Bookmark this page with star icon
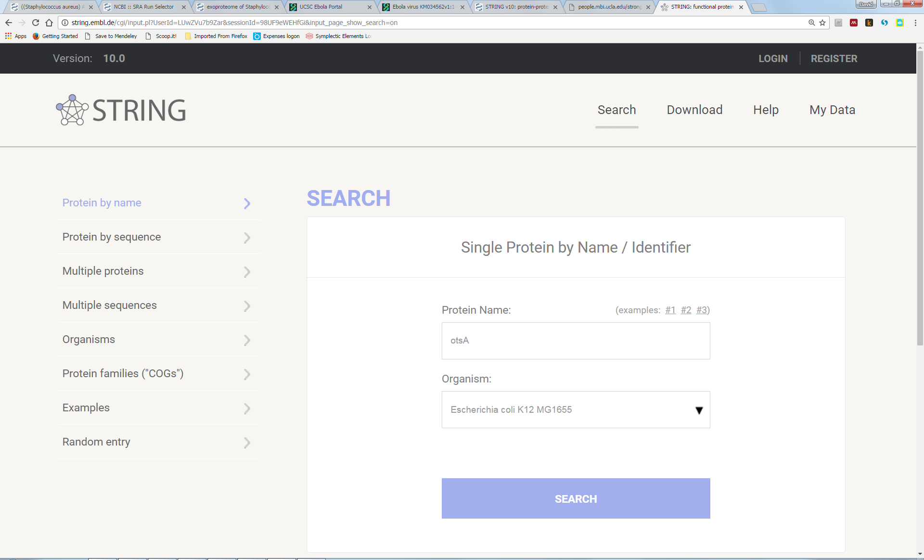The height and width of the screenshot is (560, 924). (822, 23)
